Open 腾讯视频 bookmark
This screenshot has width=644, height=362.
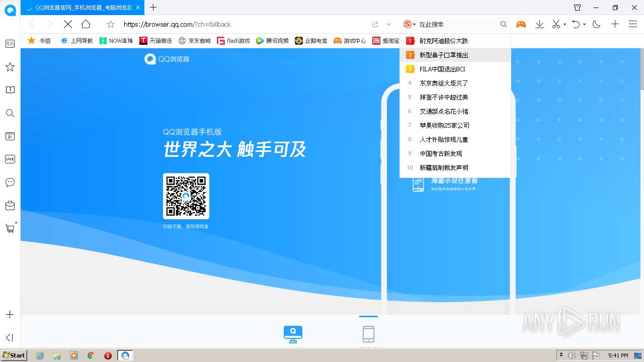(272, 41)
